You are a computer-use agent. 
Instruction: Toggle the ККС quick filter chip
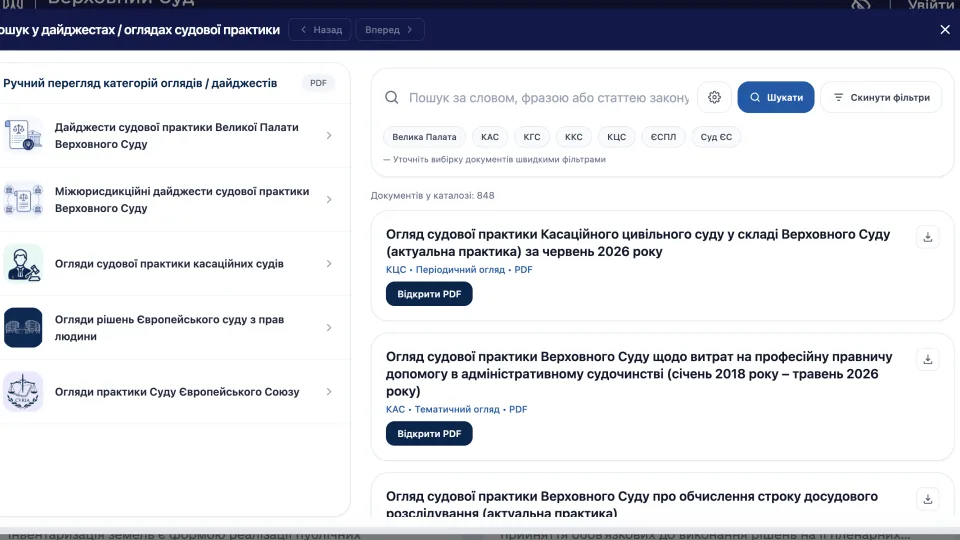574,137
